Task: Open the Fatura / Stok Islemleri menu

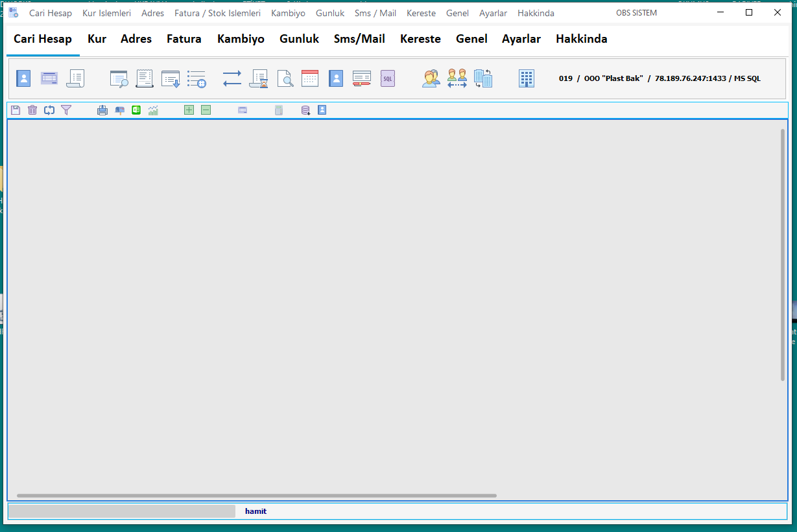Action: pyautogui.click(x=217, y=13)
